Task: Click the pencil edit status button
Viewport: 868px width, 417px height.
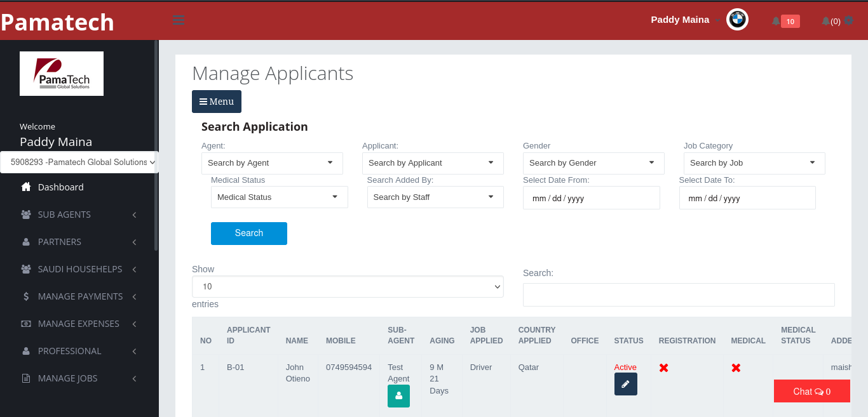Action: pos(625,384)
